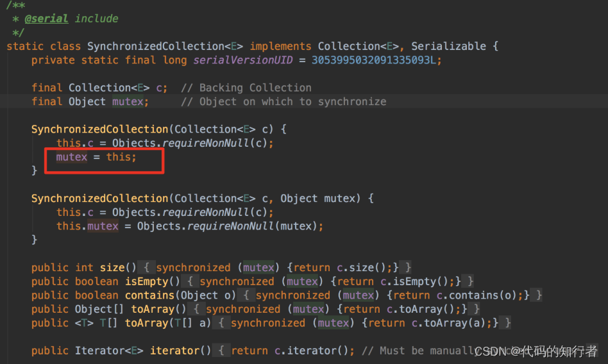Click 'Iterator<E>' return type
This screenshot has height=364, width=608.
(x=109, y=351)
